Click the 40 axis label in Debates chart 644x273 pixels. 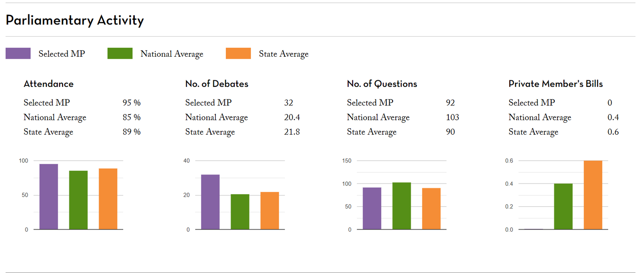coord(186,161)
